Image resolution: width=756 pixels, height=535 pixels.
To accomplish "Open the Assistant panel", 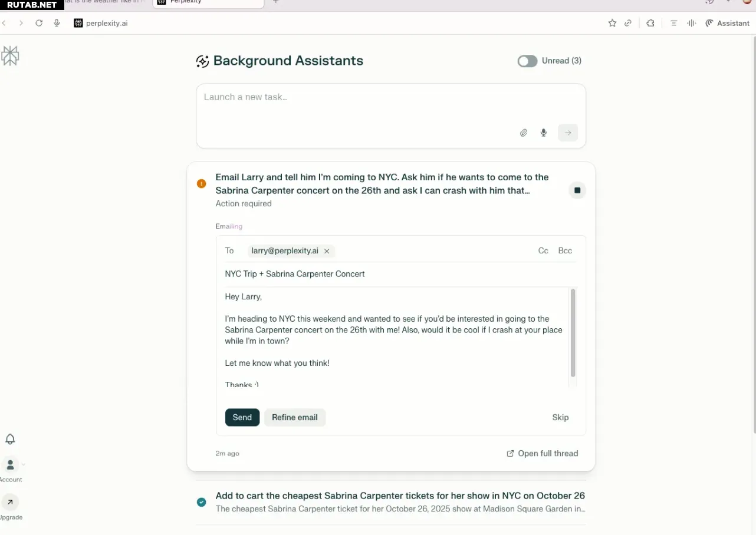I will (x=727, y=23).
